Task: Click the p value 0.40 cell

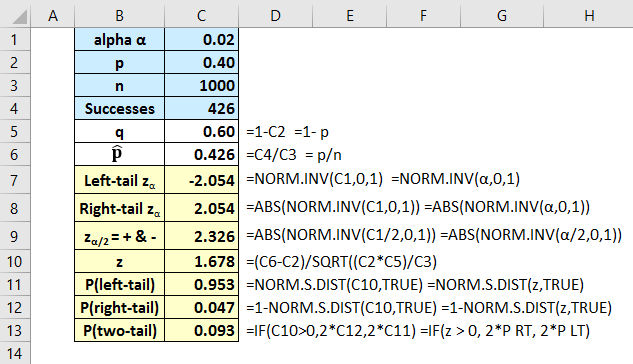Action: [x=201, y=63]
